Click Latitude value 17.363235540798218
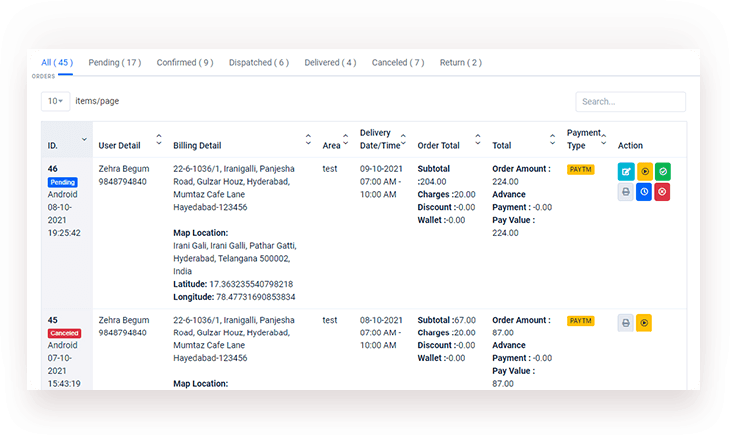Image resolution: width=730 pixels, height=435 pixels. [251, 284]
